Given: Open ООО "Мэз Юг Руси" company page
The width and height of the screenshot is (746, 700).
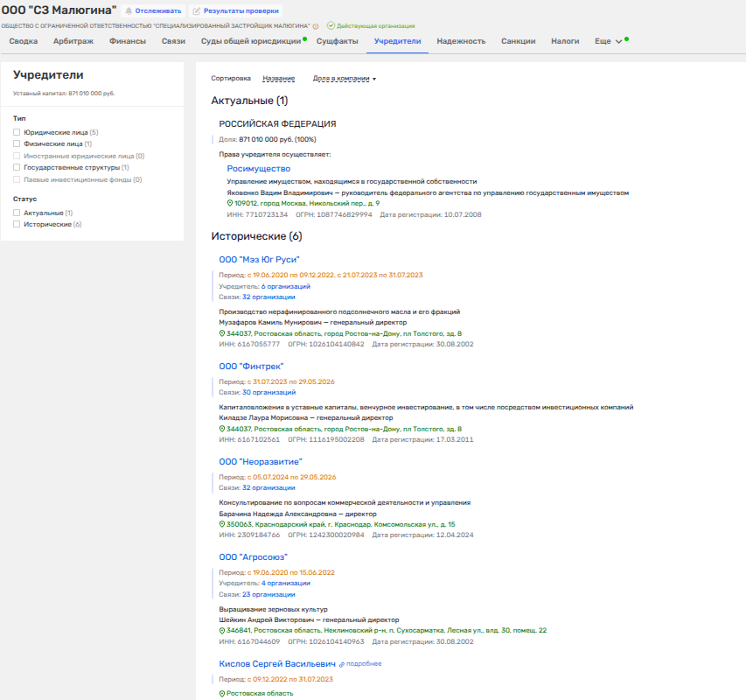Looking at the screenshot, I should point(259,259).
